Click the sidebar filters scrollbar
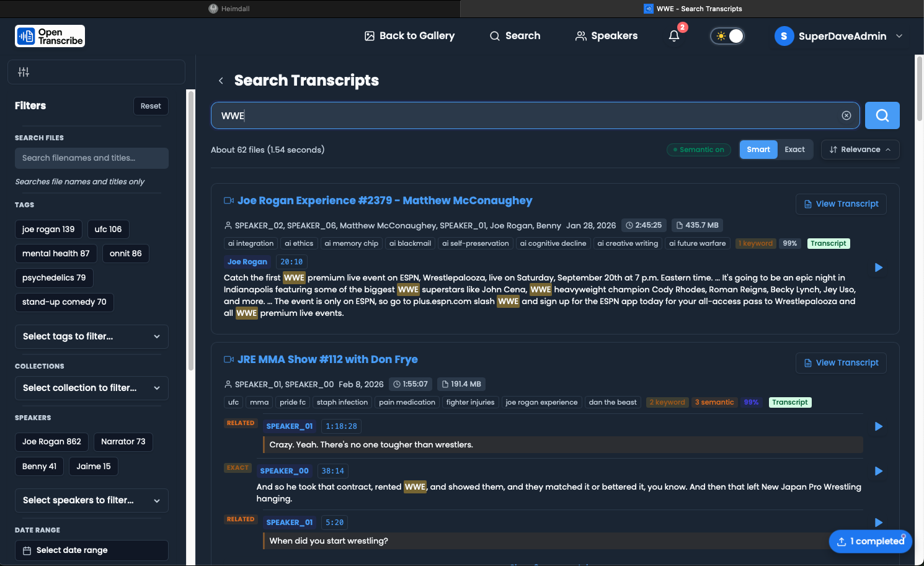The height and width of the screenshot is (566, 924). (191, 230)
